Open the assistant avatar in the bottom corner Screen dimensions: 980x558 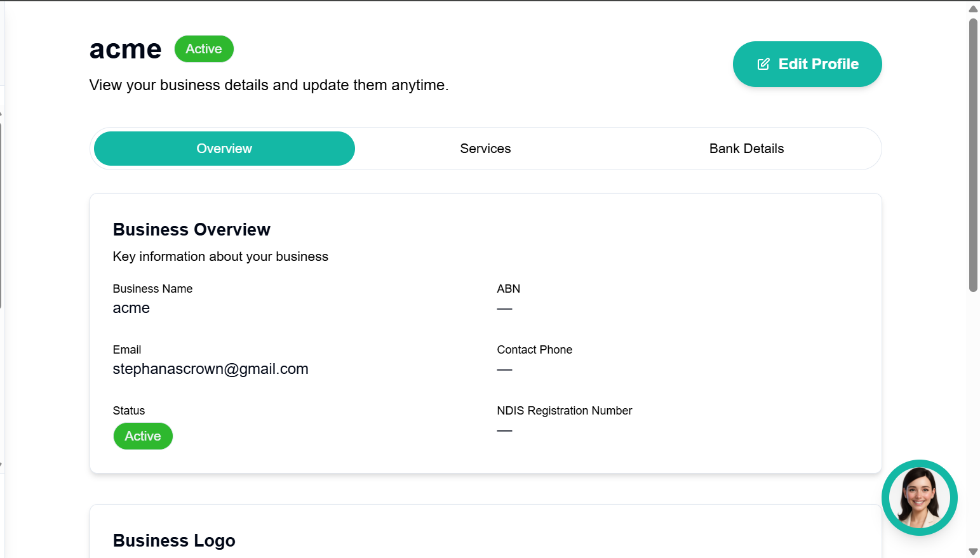(919, 497)
